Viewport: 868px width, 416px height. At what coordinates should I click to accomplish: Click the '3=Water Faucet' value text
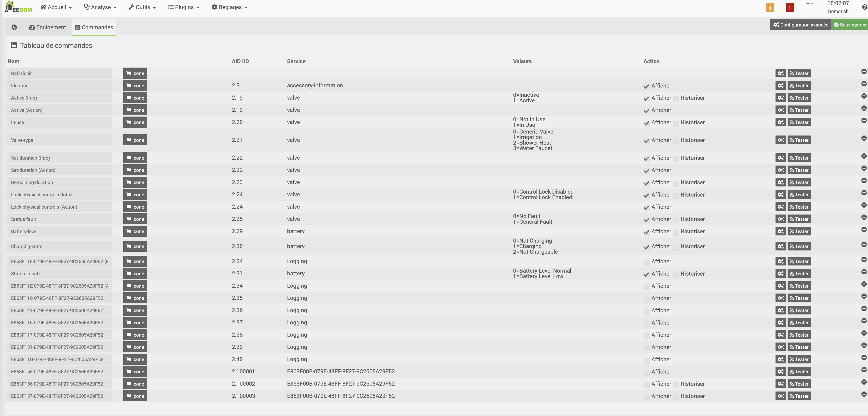click(x=532, y=148)
